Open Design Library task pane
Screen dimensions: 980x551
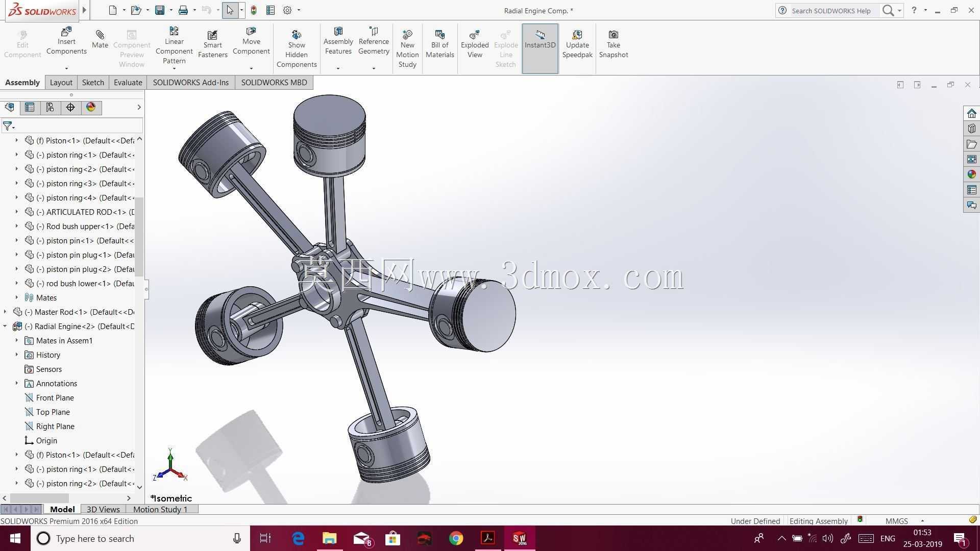[971, 129]
